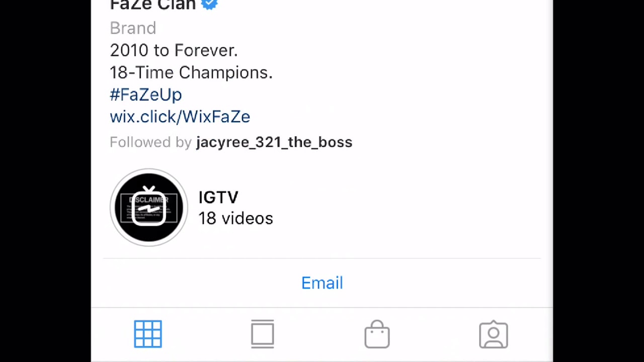
Task: Tap the Brand category label
Action: point(133,28)
